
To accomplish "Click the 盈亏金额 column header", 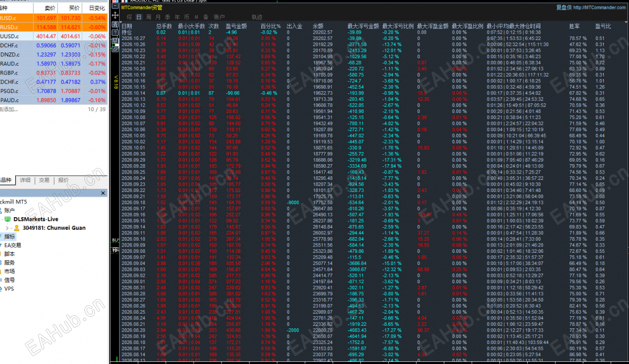I will pos(236,26).
